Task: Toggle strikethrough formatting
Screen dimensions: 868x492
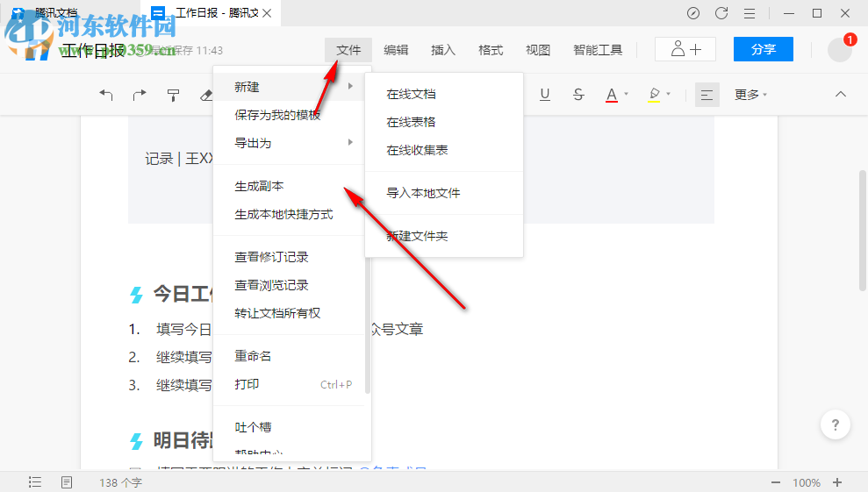Action: [578, 95]
